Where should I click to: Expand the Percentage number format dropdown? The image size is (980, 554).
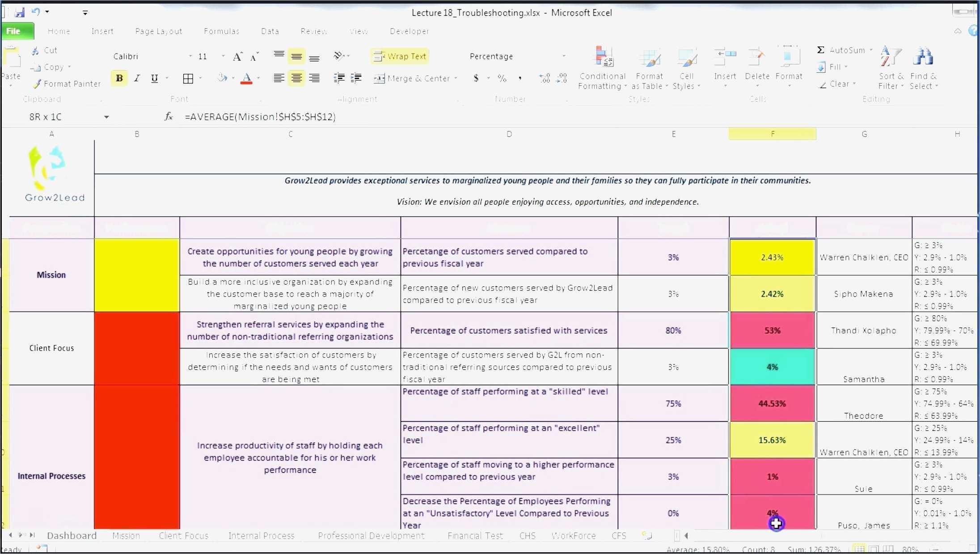point(564,56)
